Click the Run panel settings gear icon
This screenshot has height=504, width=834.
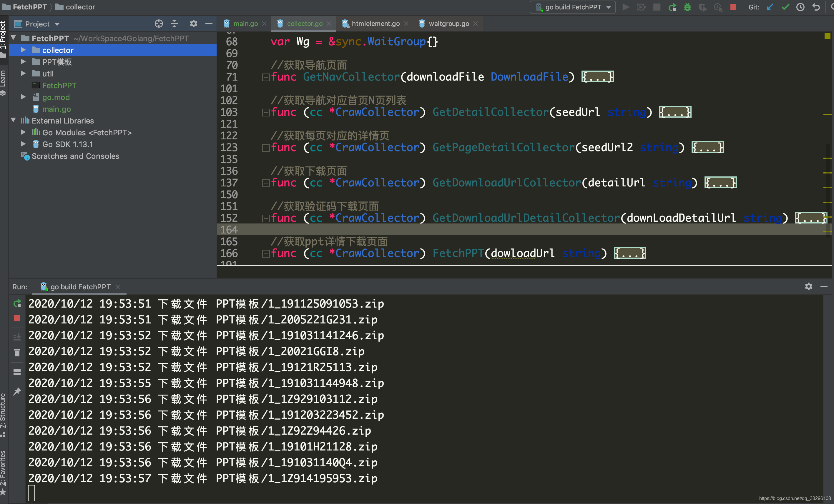[808, 286]
